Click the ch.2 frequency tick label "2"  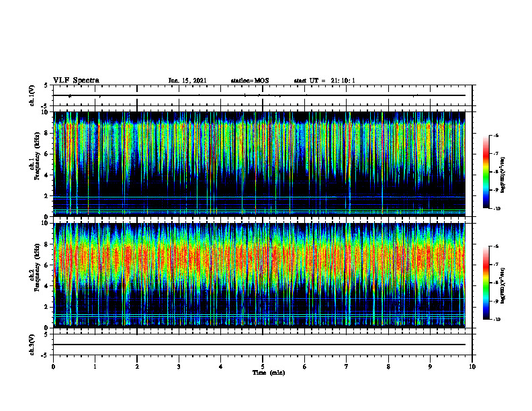click(x=48, y=307)
